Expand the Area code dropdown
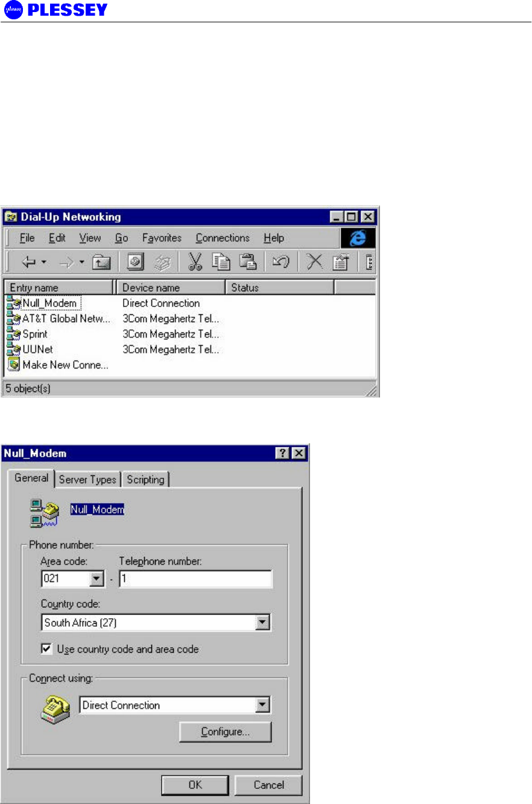This screenshot has width=532, height=804. (98, 580)
